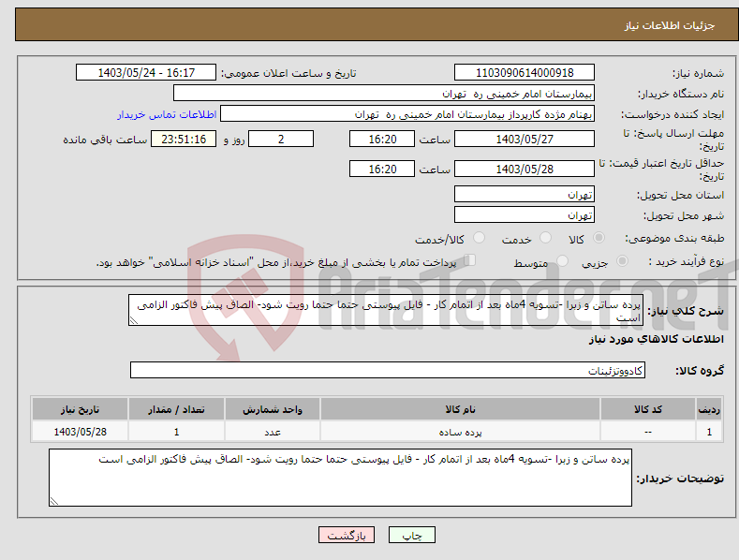Screen dimensions: 739x560
Task: Click the table need-date cell 1403/05/28
Action: tap(81, 432)
